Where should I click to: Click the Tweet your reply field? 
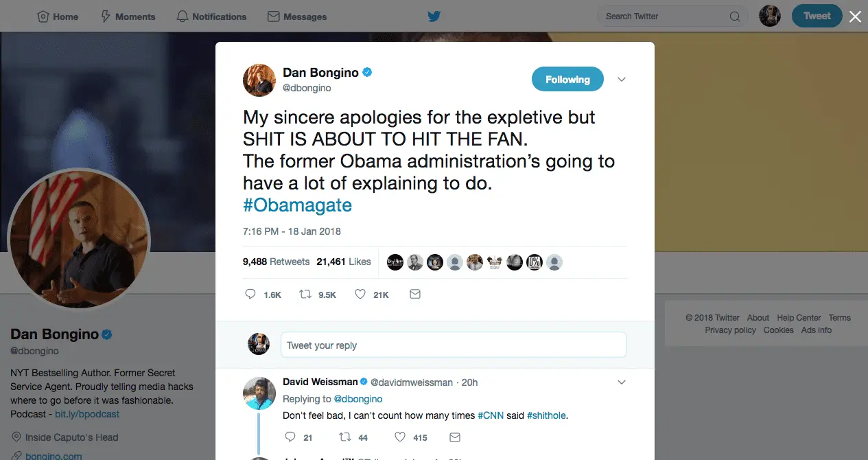pyautogui.click(x=453, y=345)
